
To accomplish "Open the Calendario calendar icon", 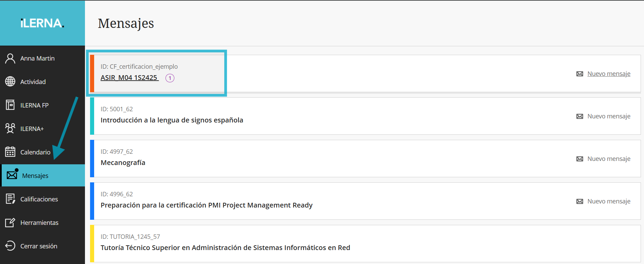I will [x=10, y=152].
